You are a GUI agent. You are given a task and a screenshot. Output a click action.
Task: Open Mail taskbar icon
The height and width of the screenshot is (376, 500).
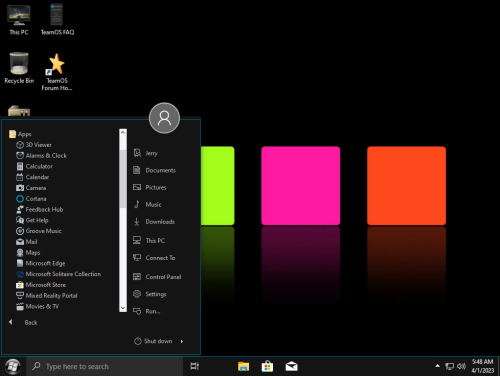291,366
